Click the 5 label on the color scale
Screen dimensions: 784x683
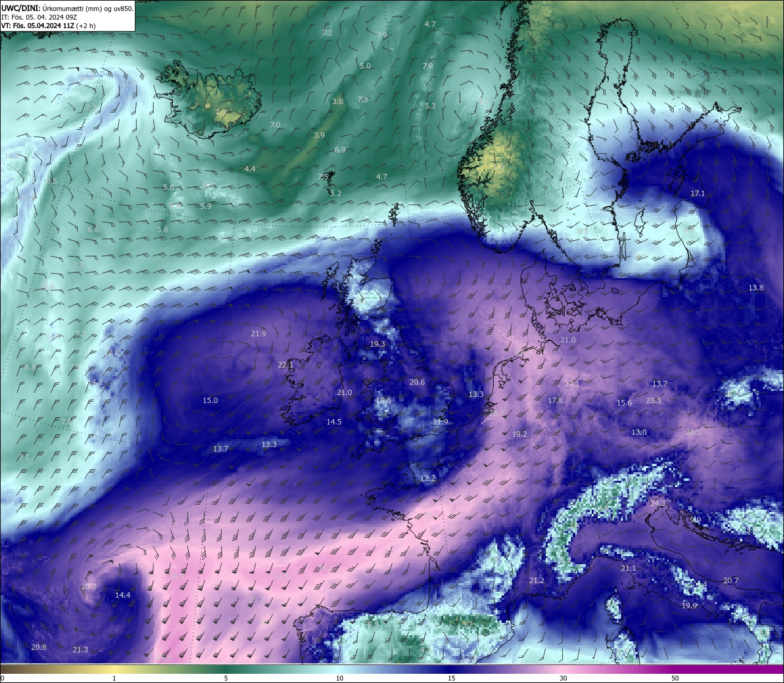226,678
